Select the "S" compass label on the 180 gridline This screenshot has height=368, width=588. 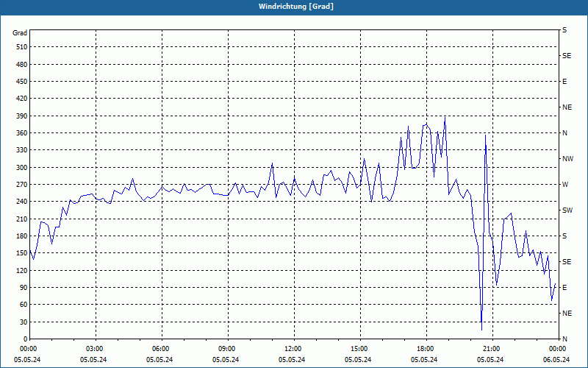coord(564,236)
